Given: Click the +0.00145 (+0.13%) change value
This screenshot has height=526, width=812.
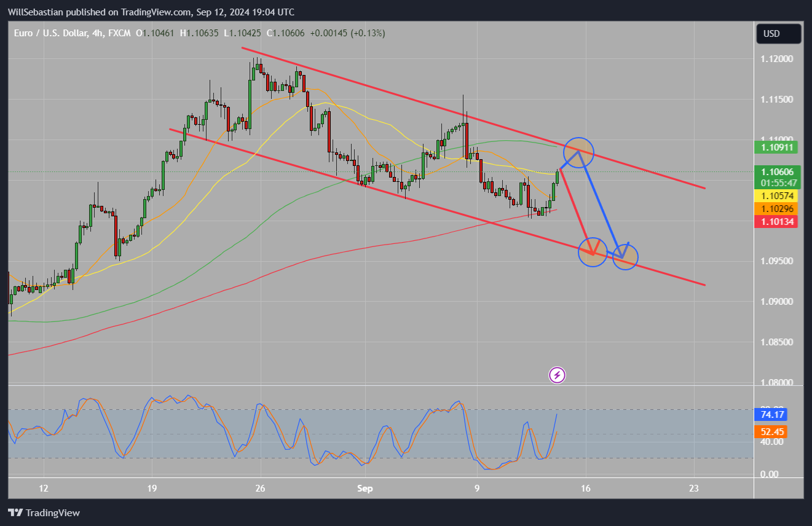Looking at the screenshot, I should click(347, 33).
